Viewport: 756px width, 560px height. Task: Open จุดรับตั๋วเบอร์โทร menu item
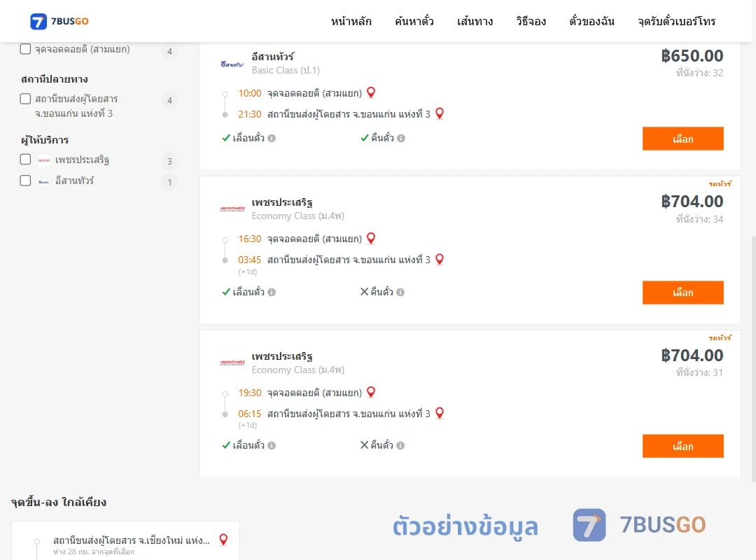click(676, 21)
